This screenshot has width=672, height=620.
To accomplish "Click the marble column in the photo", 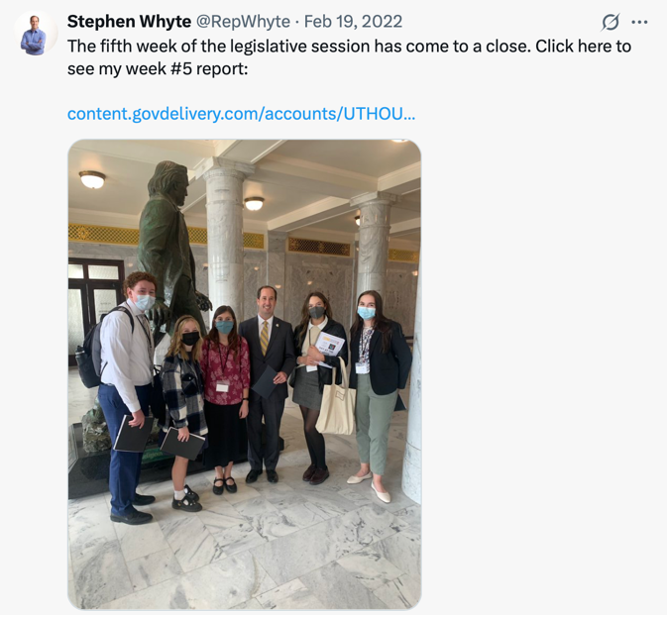I will 225,240.
